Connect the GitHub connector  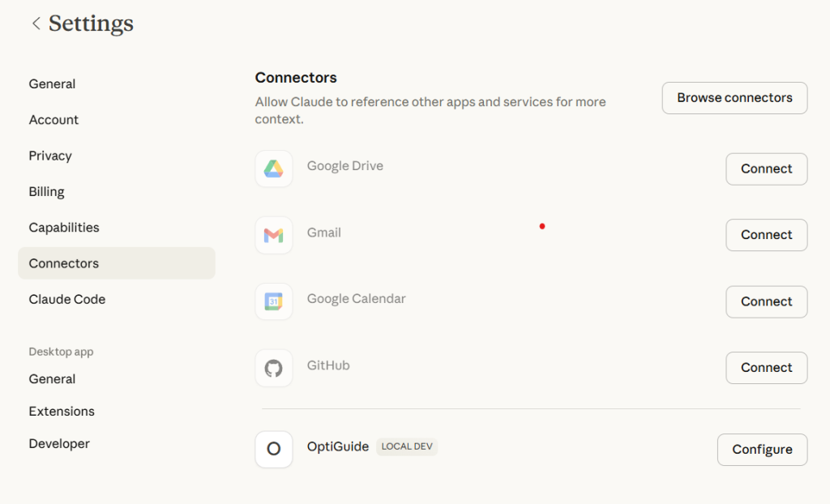coord(766,368)
